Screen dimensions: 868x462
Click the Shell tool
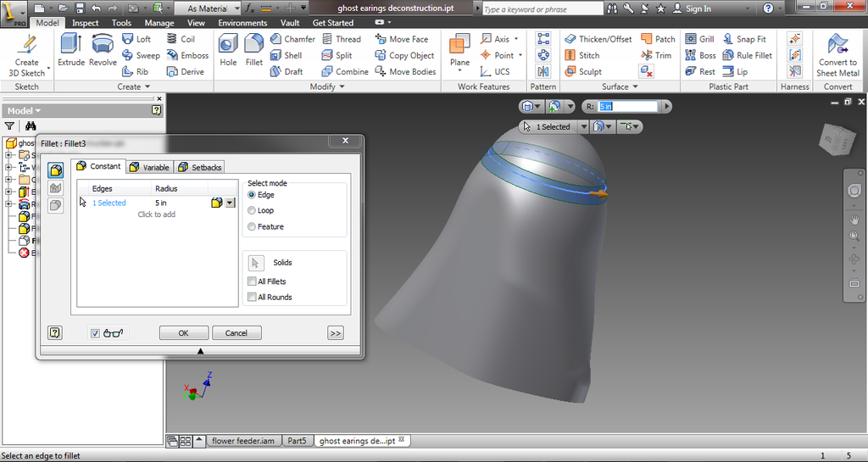286,55
